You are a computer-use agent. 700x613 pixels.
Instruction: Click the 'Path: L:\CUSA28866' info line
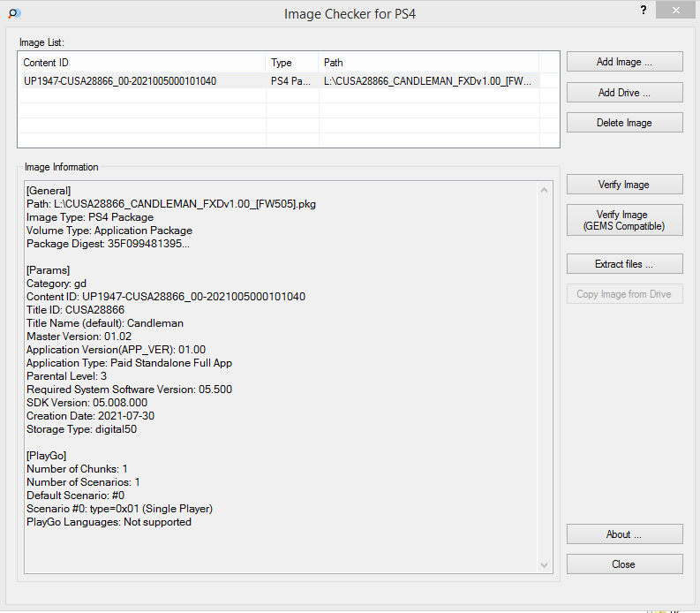point(171,204)
